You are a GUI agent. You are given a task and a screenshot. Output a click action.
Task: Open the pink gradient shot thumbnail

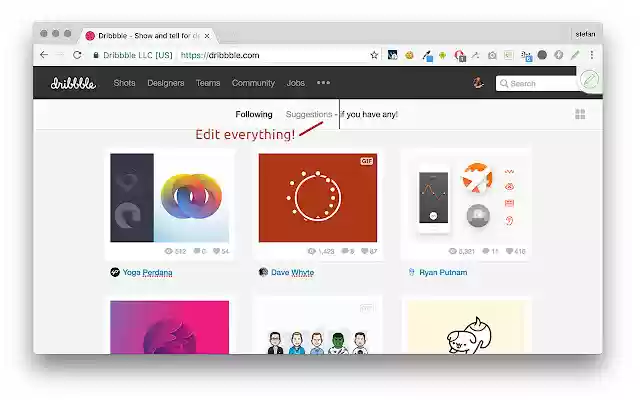pyautogui.click(x=169, y=327)
